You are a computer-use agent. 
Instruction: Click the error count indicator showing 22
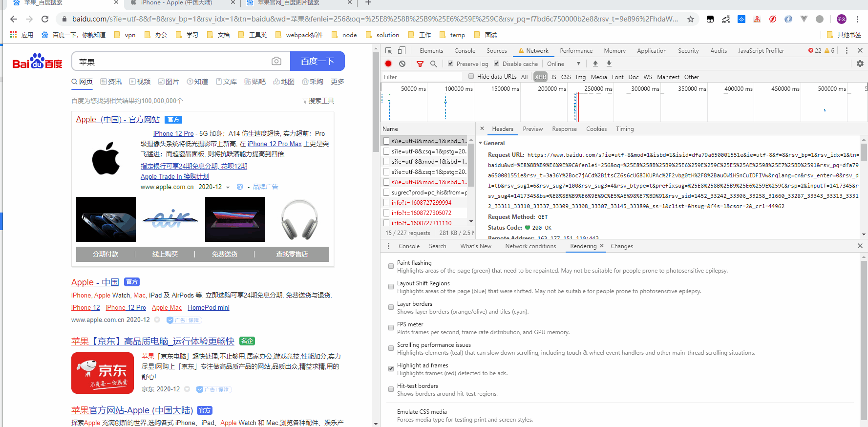pos(815,50)
